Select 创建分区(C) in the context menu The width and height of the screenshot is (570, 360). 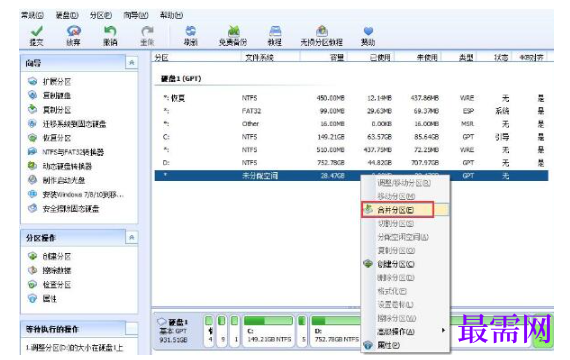pyautogui.click(x=405, y=264)
